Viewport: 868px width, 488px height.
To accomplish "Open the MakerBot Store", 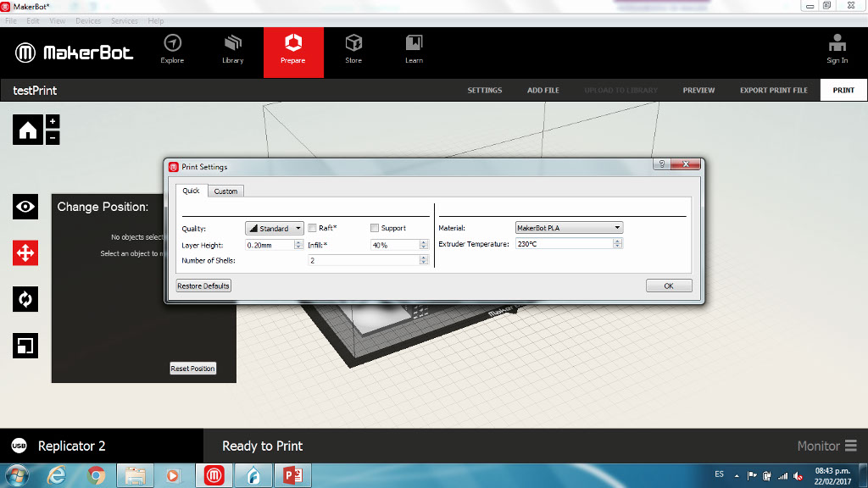I will 353,50.
